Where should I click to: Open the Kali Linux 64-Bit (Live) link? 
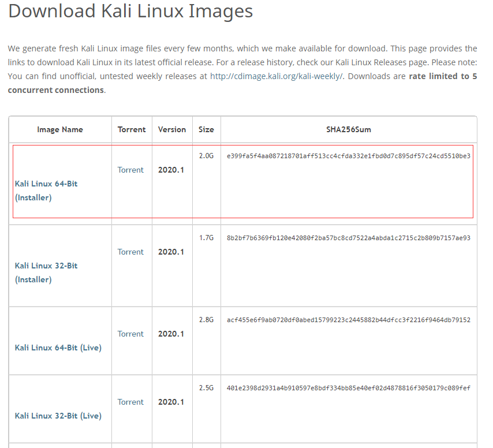58,348
